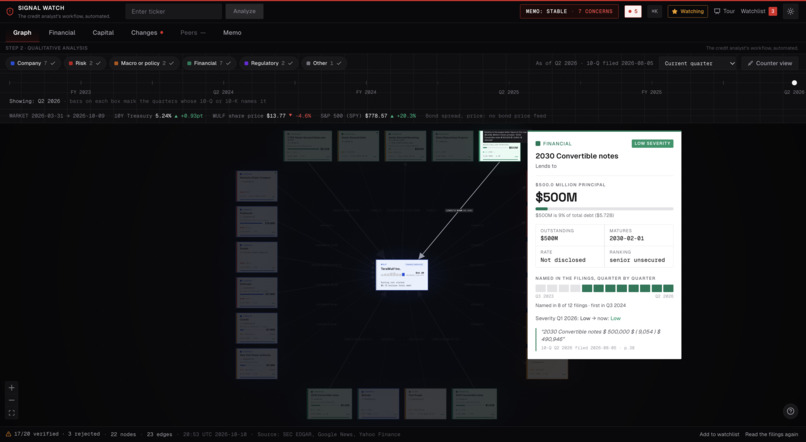Click the rate value Not disclosed
The image size is (806, 442).
click(563, 260)
